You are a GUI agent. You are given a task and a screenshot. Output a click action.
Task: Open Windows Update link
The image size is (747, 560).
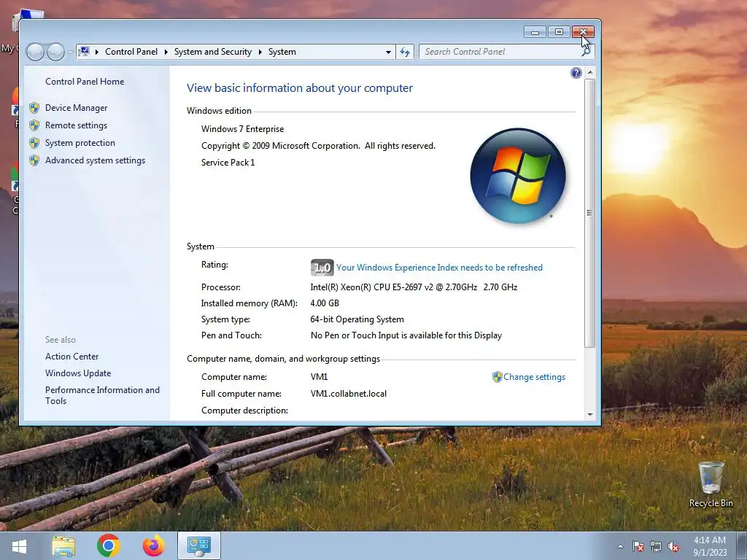[x=78, y=373]
